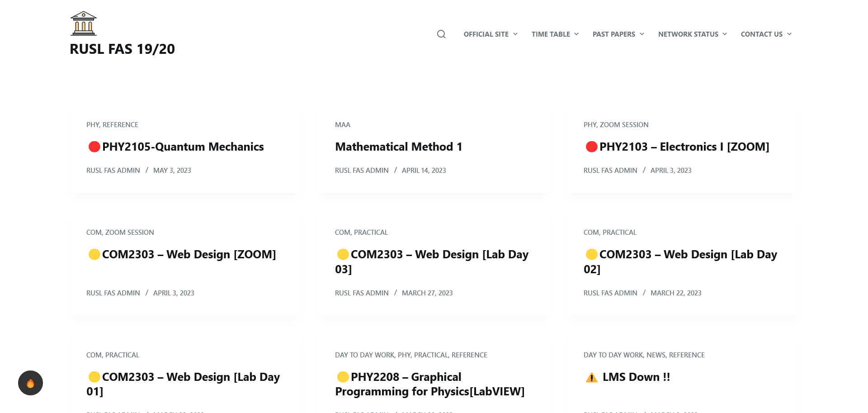Expand the Past Papers dropdown chevron

(642, 34)
